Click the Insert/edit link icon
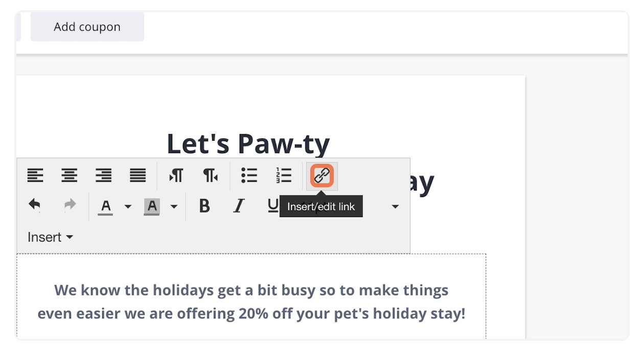 point(321,176)
